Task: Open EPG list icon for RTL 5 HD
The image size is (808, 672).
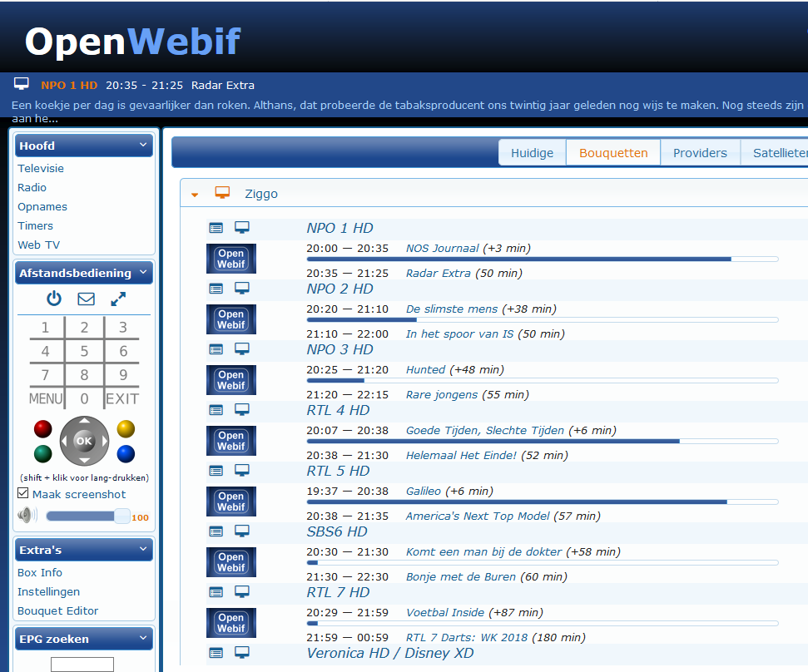Action: click(216, 471)
